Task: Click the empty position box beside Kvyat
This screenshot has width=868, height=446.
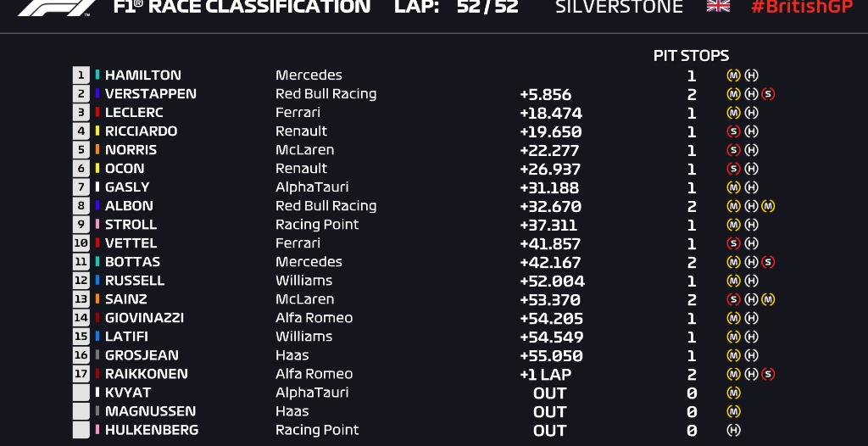Action: [x=81, y=393]
